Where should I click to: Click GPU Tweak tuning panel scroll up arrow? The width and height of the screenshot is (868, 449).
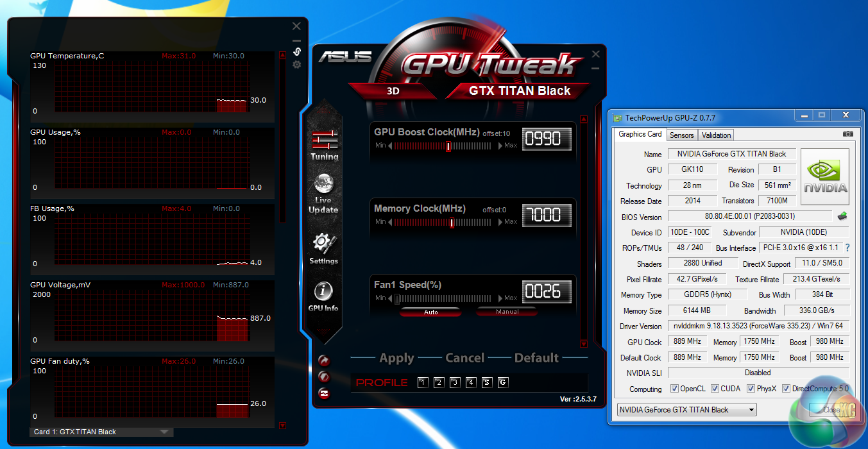(x=583, y=119)
